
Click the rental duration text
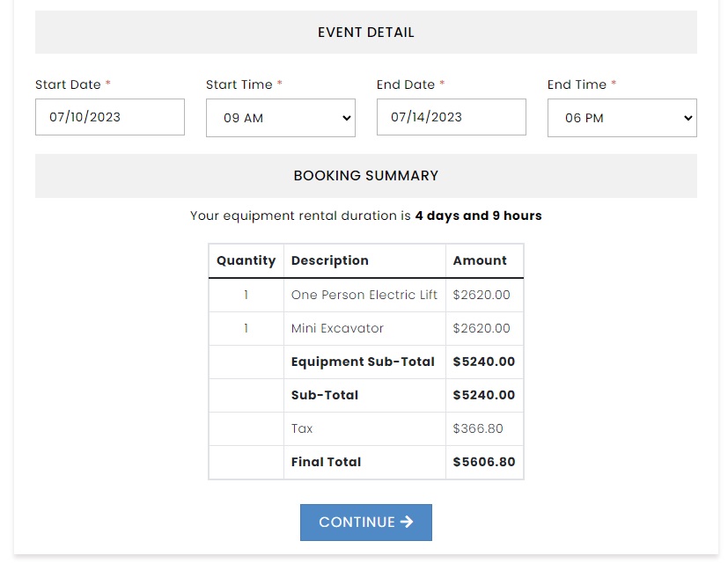point(365,216)
